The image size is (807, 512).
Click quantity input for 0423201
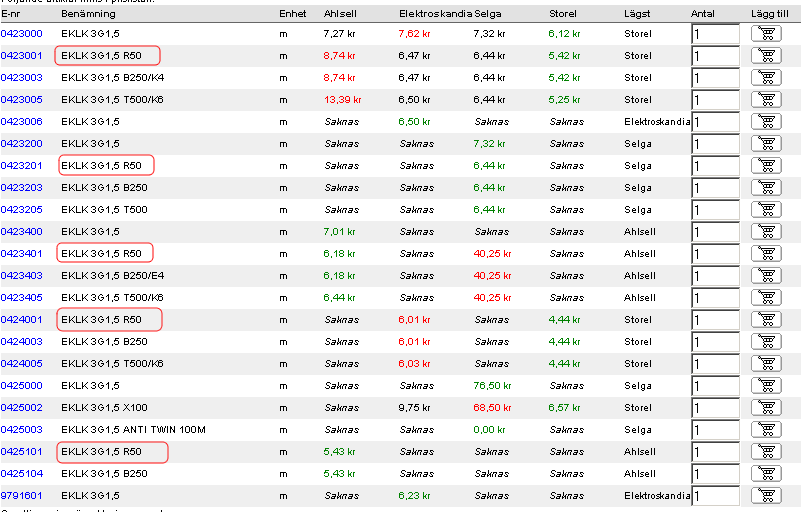click(715, 166)
